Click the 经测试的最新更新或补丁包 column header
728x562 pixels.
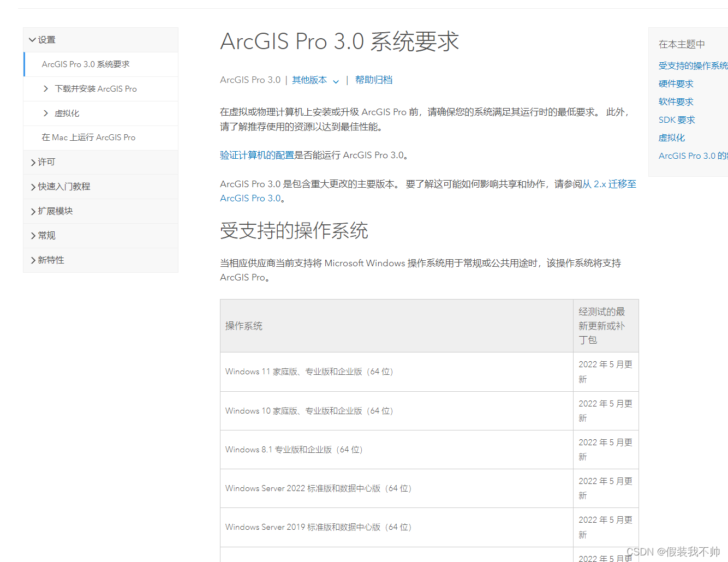(x=606, y=326)
